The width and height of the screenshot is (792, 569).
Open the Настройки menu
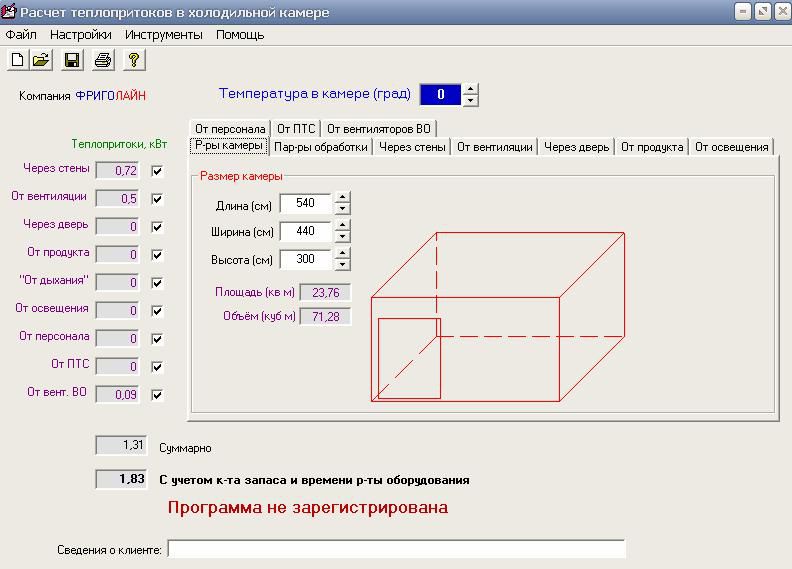point(80,34)
